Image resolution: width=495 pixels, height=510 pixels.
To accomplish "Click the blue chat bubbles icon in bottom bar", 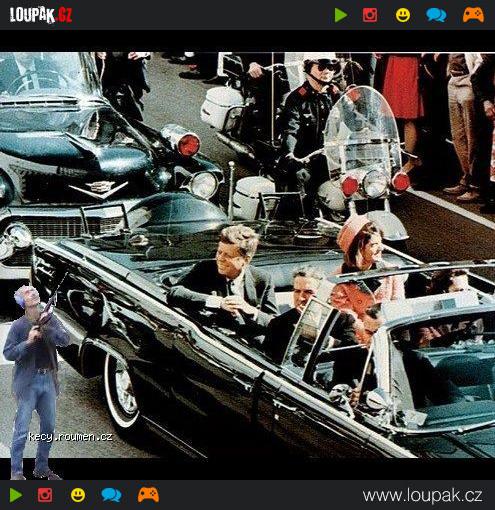I will pos(111,495).
